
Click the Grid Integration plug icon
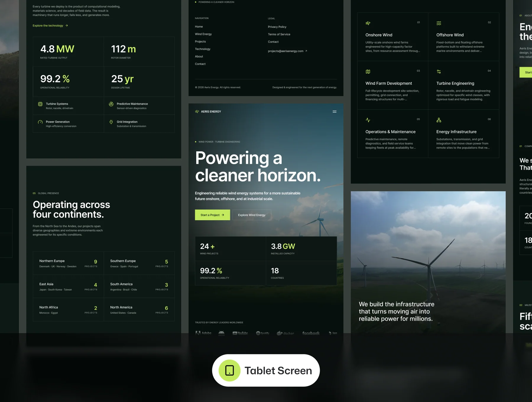111,122
